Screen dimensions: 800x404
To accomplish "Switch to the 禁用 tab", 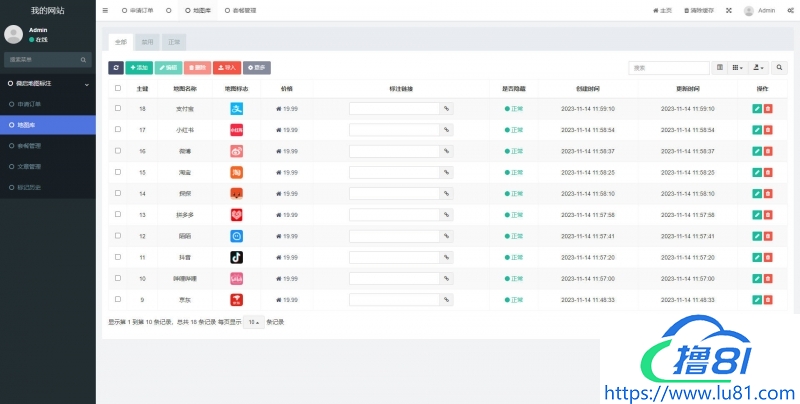I will click(147, 42).
